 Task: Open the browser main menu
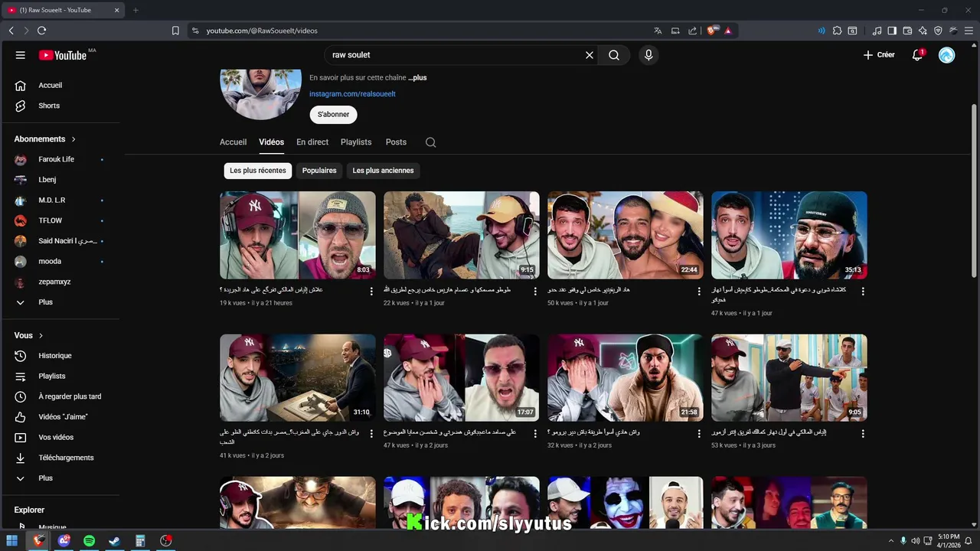tap(969, 31)
